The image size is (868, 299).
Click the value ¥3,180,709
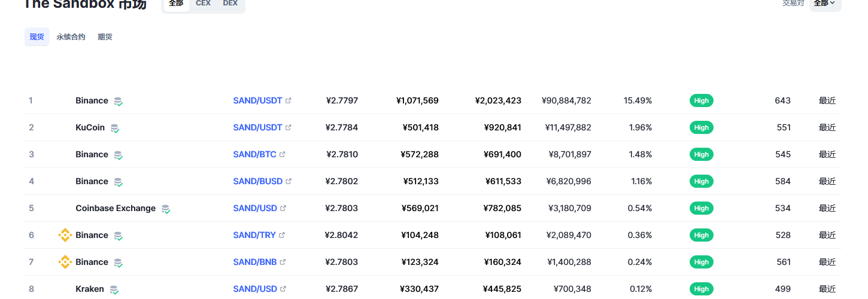coord(570,208)
